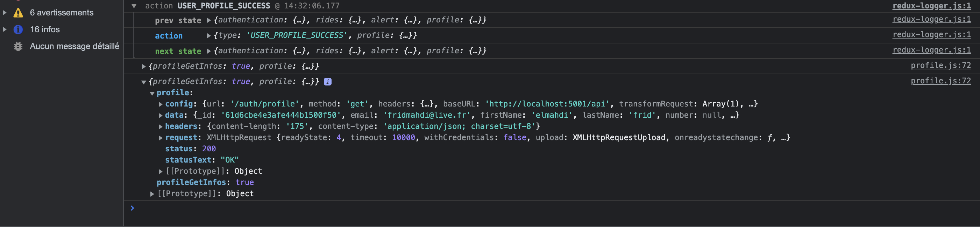Click the blue info badge after profileGetInfos object
The width and height of the screenshot is (980, 227).
328,82
